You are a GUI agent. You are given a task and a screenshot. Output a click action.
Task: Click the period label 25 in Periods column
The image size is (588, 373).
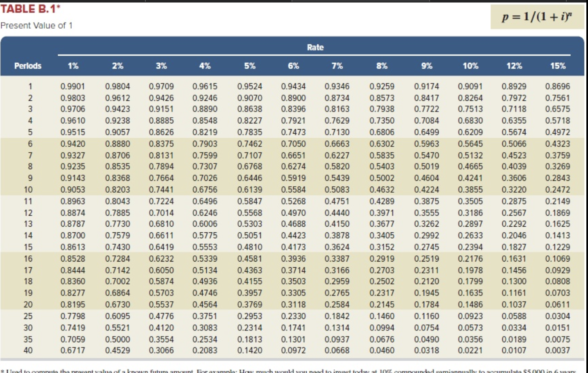pyautogui.click(x=28, y=316)
